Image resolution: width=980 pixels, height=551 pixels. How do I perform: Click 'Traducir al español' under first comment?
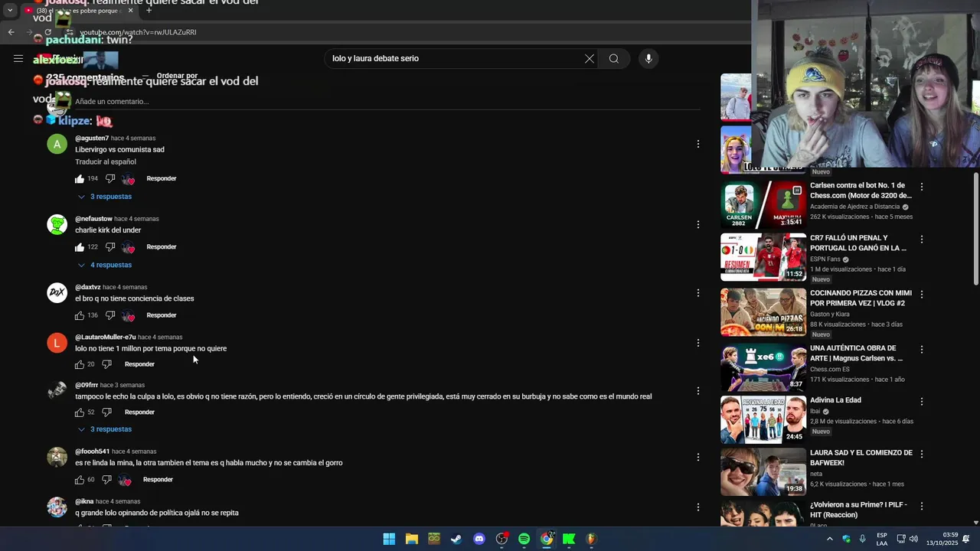[106, 162]
